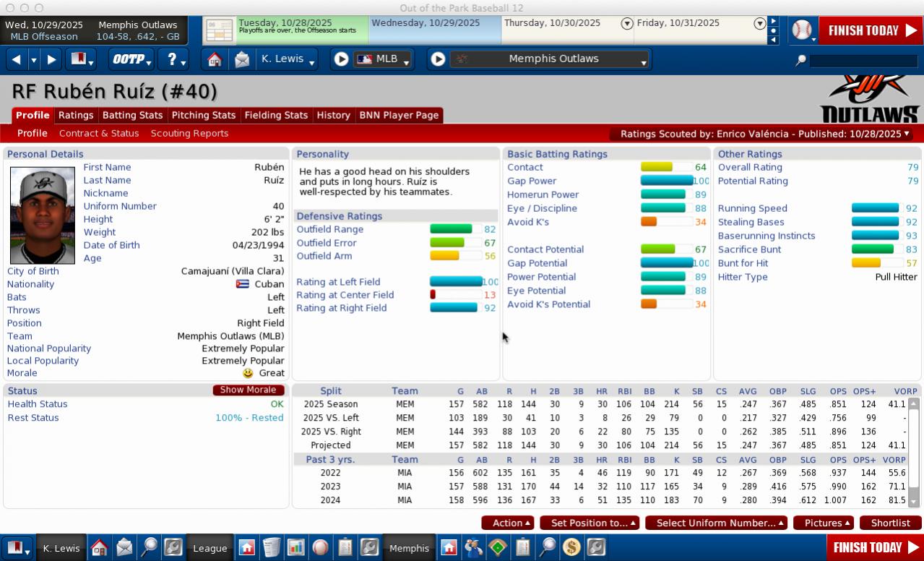Click the Shortlist button
The height and width of the screenshot is (561, 924).
(891, 523)
